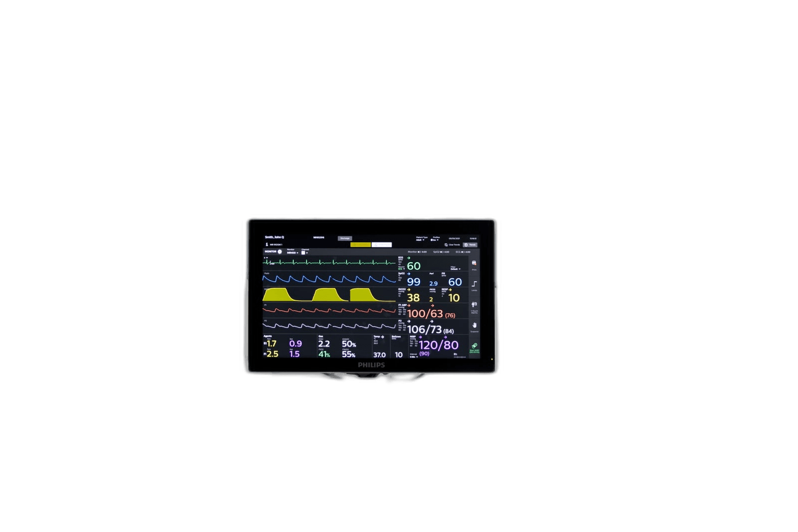Tap the Temp value 37.0

tap(380, 355)
